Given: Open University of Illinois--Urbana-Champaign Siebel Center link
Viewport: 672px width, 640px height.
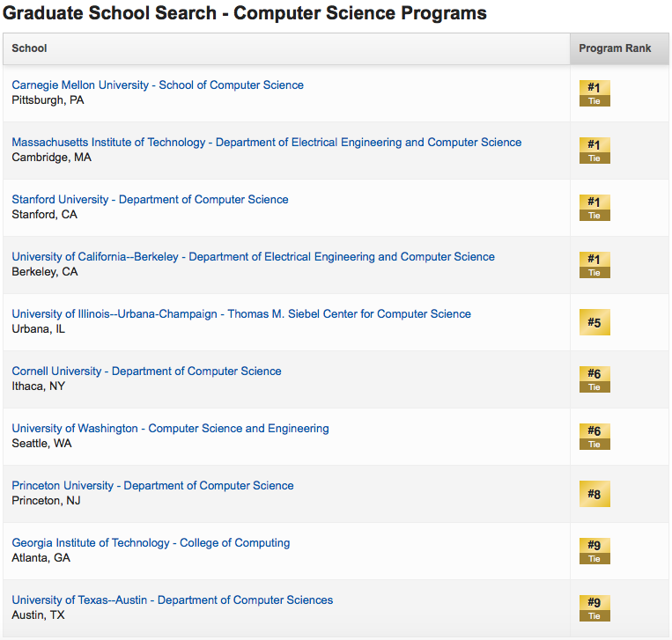Looking at the screenshot, I should tap(241, 313).
